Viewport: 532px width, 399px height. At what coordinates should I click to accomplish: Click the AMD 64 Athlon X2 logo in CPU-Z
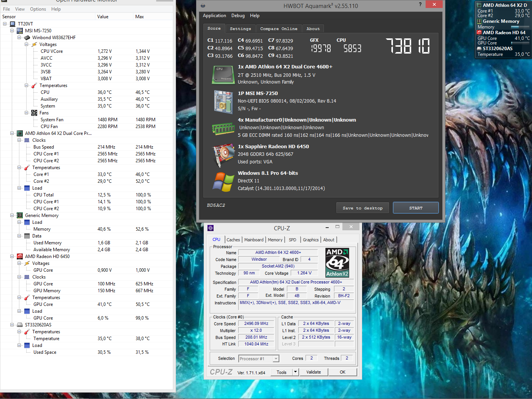[x=337, y=263]
